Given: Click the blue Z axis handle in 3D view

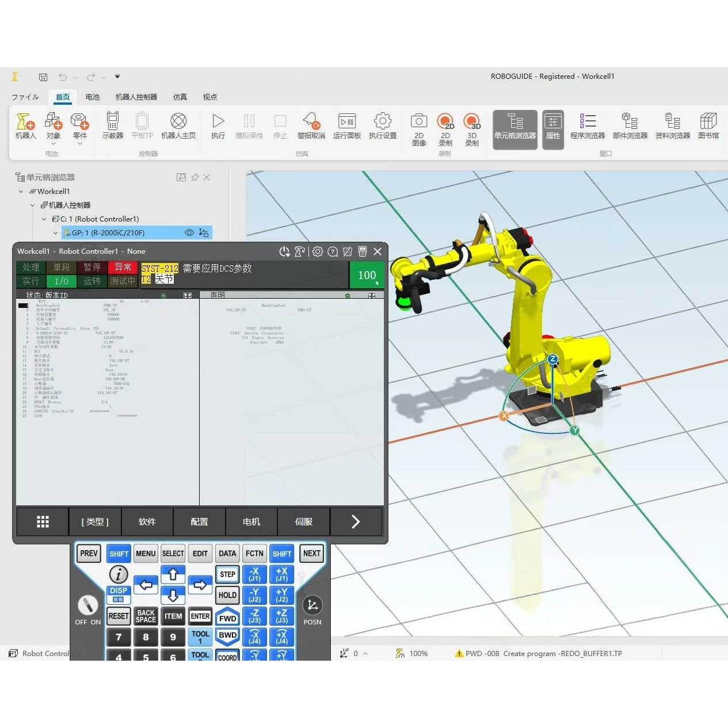Looking at the screenshot, I should (x=553, y=359).
